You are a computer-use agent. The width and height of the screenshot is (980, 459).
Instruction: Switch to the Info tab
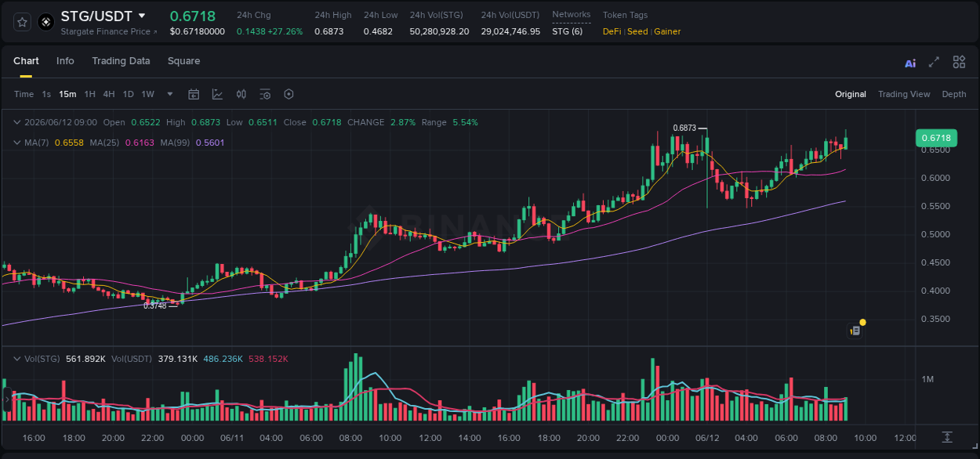click(x=65, y=61)
